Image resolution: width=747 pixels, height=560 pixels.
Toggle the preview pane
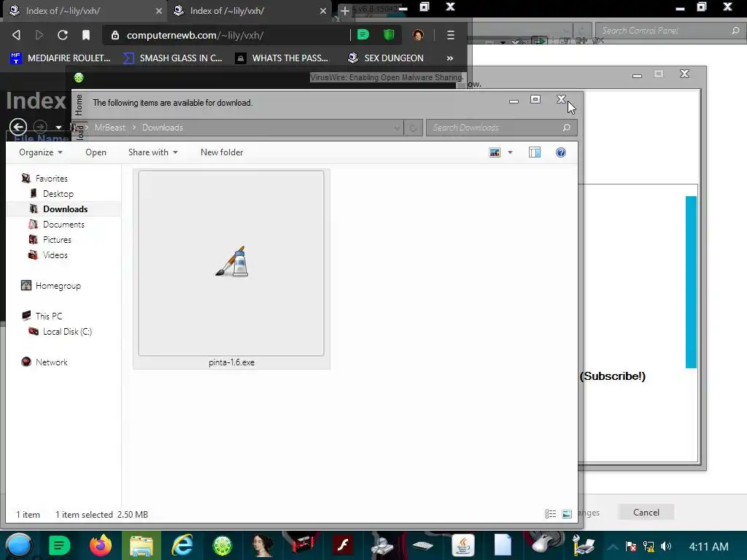point(535,152)
